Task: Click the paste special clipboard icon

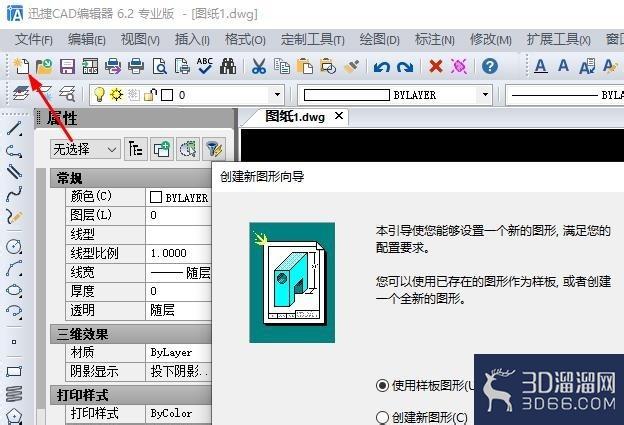Action: coord(328,66)
